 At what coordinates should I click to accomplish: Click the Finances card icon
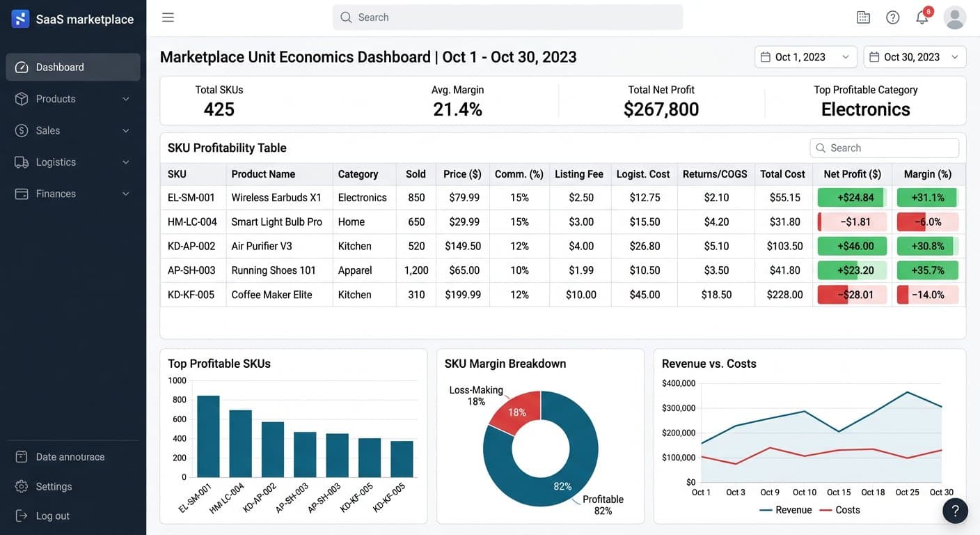click(22, 194)
